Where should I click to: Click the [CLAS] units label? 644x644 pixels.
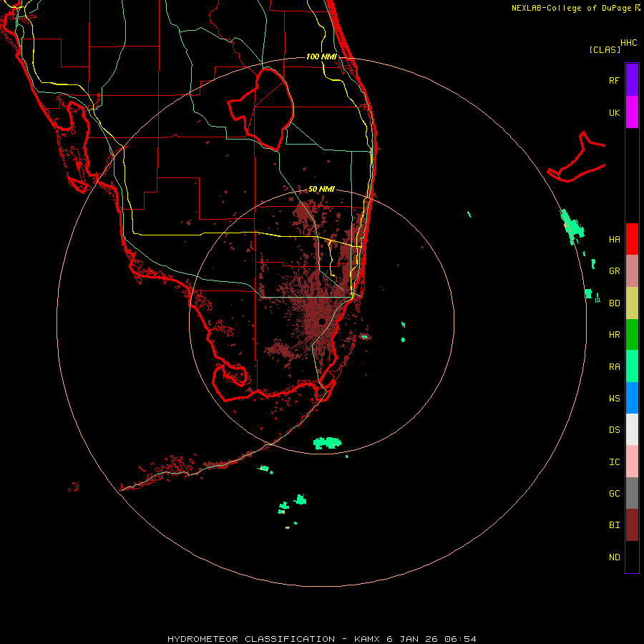pyautogui.click(x=605, y=49)
